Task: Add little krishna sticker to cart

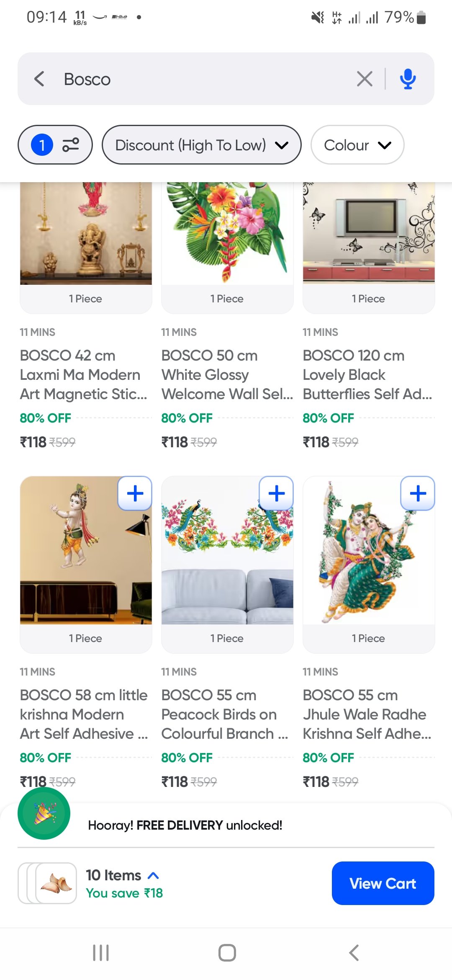Action: 135,493
